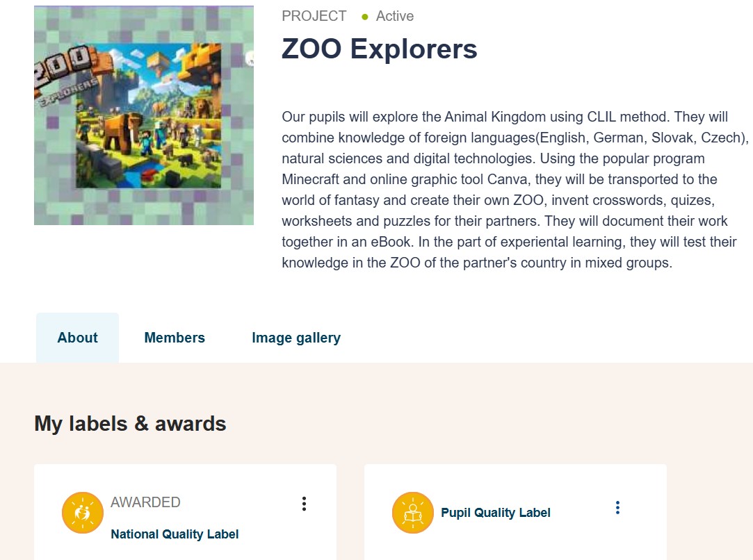Click the green Active status dot
The width and height of the screenshot is (753, 560).
tap(365, 17)
